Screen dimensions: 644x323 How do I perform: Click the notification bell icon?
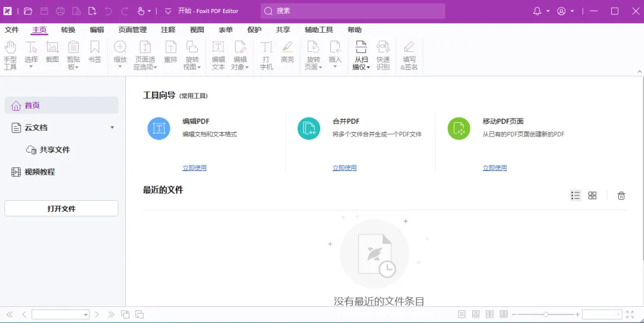[537, 11]
